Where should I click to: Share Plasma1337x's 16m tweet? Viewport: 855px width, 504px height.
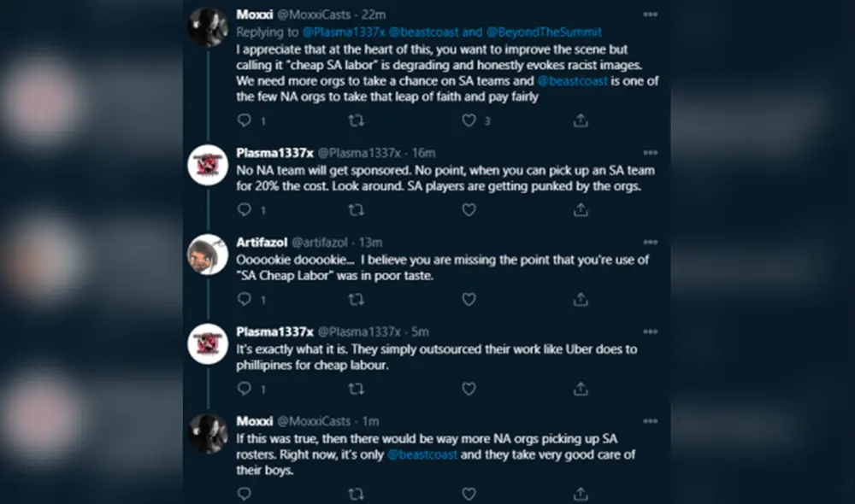coord(581,209)
